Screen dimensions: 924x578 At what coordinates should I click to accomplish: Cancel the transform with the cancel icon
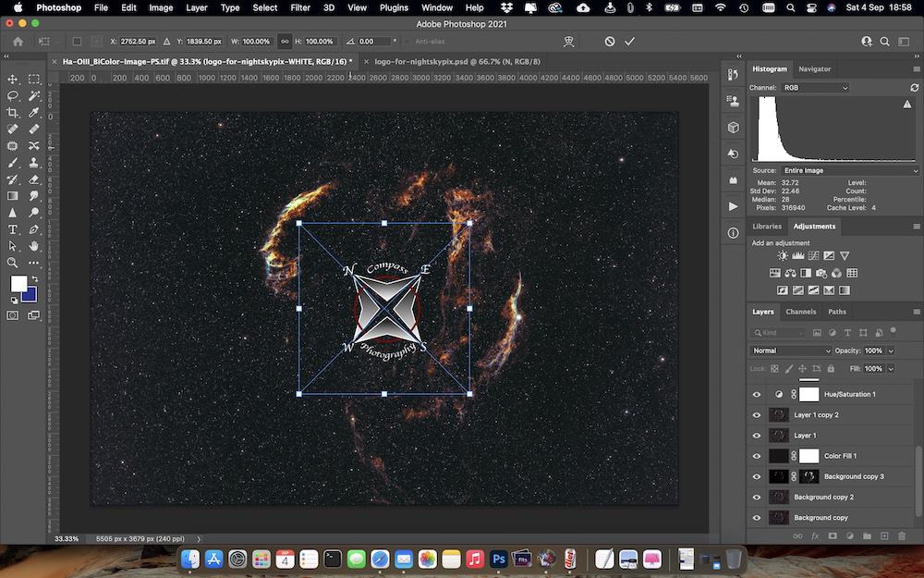(610, 42)
